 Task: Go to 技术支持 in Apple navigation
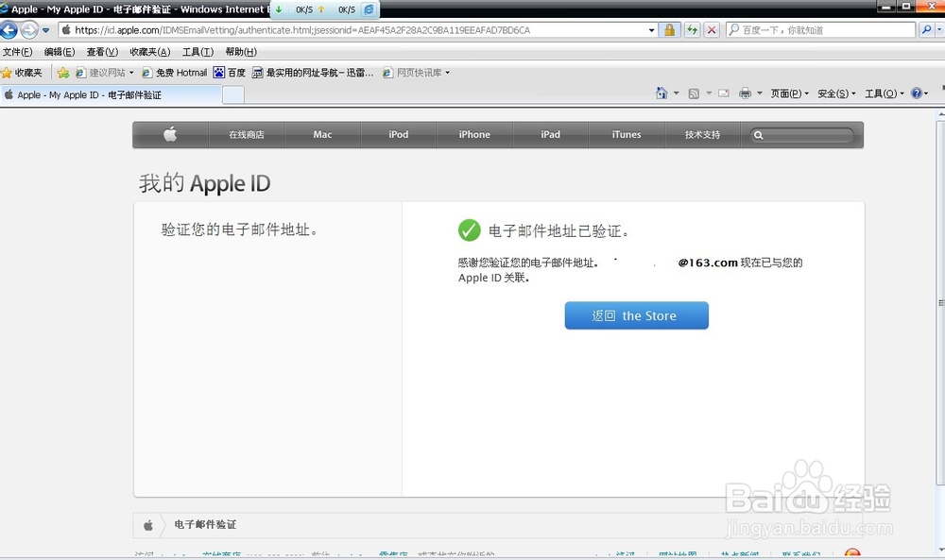point(702,134)
